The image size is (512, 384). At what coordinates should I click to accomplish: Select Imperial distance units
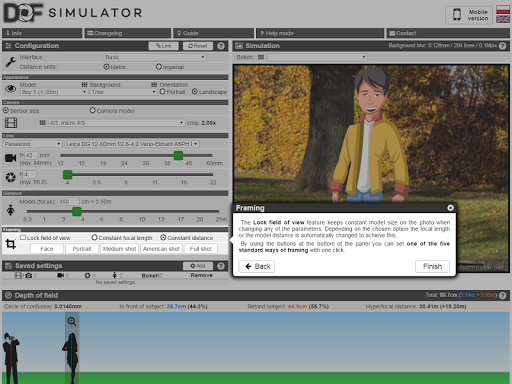[x=159, y=67]
